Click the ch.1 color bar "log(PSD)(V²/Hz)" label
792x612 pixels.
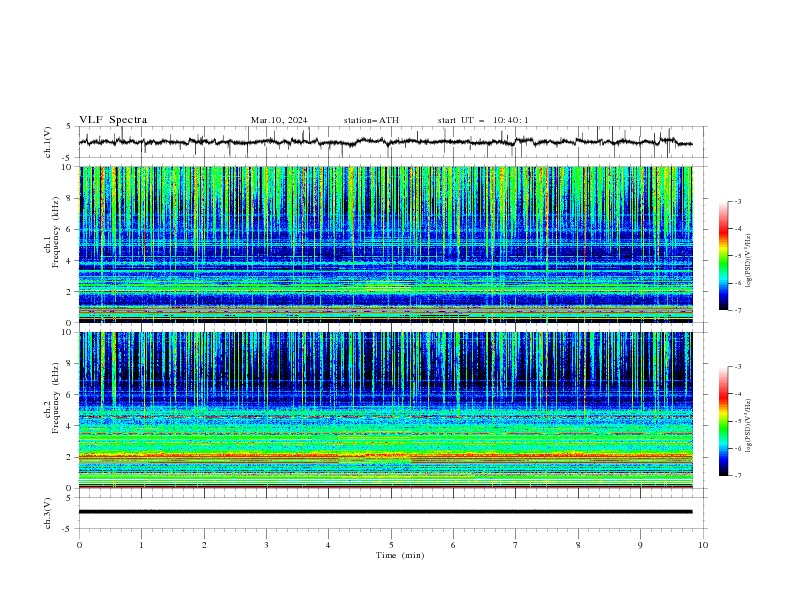click(749, 261)
